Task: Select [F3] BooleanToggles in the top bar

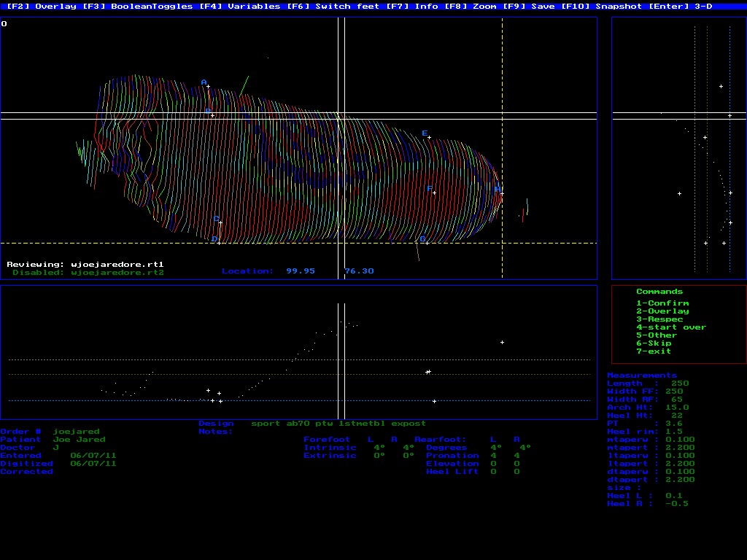Action: tap(138, 6)
